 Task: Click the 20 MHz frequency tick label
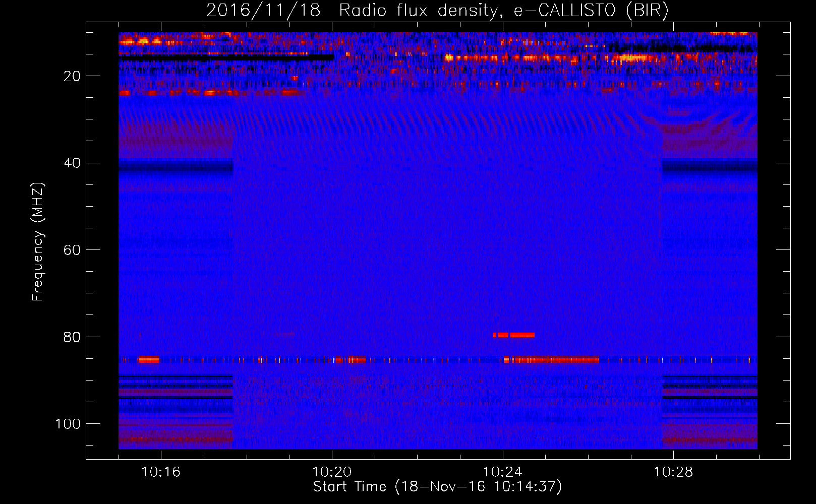(x=72, y=76)
